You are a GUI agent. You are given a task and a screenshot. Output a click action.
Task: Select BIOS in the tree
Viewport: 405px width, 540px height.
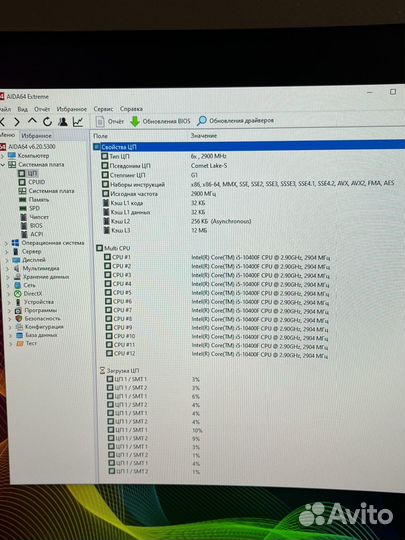(x=36, y=226)
